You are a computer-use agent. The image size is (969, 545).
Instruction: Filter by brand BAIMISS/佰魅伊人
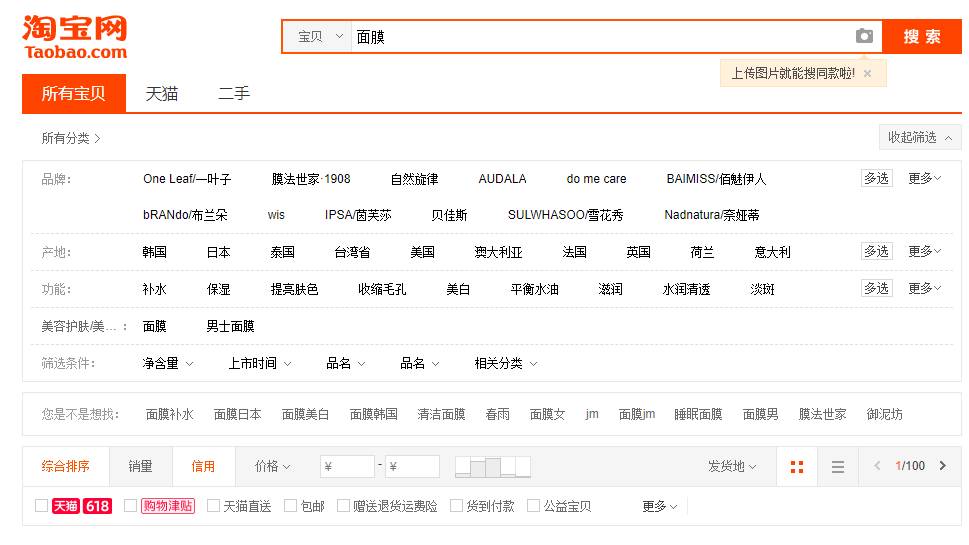coord(716,179)
